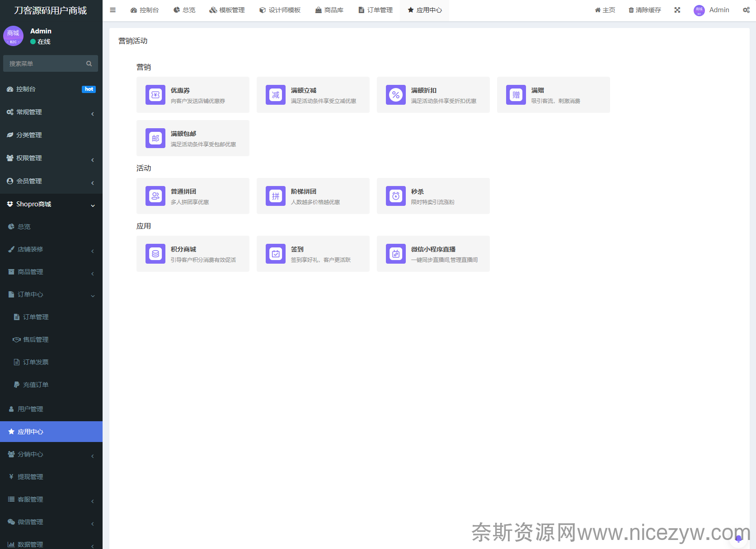Select the 满额折扣 percent icon
The width and height of the screenshot is (756, 549).
point(395,95)
